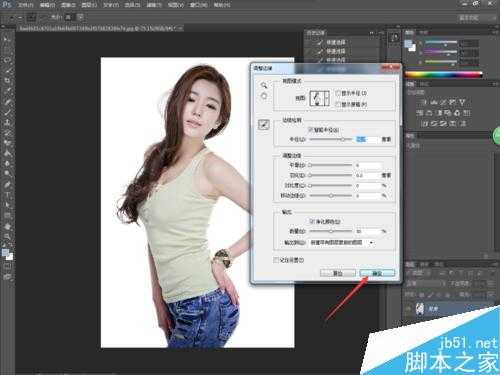Click the Shift Edge slider handle
The width and height of the screenshot is (500, 375).
tap(331, 196)
